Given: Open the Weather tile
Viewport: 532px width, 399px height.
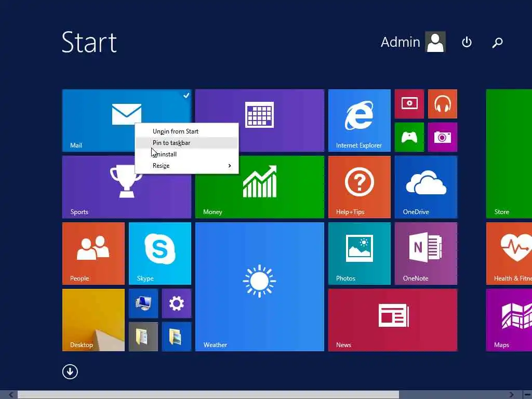Looking at the screenshot, I should point(260,287).
